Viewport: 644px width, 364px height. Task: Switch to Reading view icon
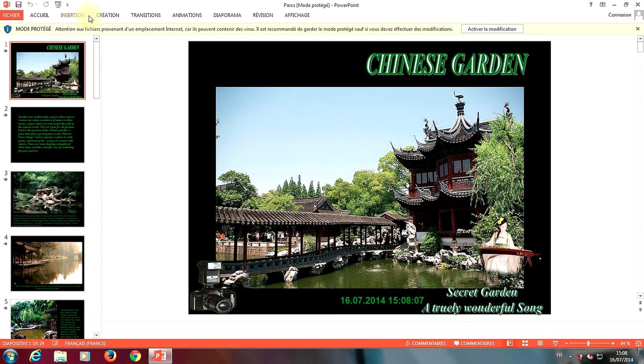pyautogui.click(x=540, y=343)
